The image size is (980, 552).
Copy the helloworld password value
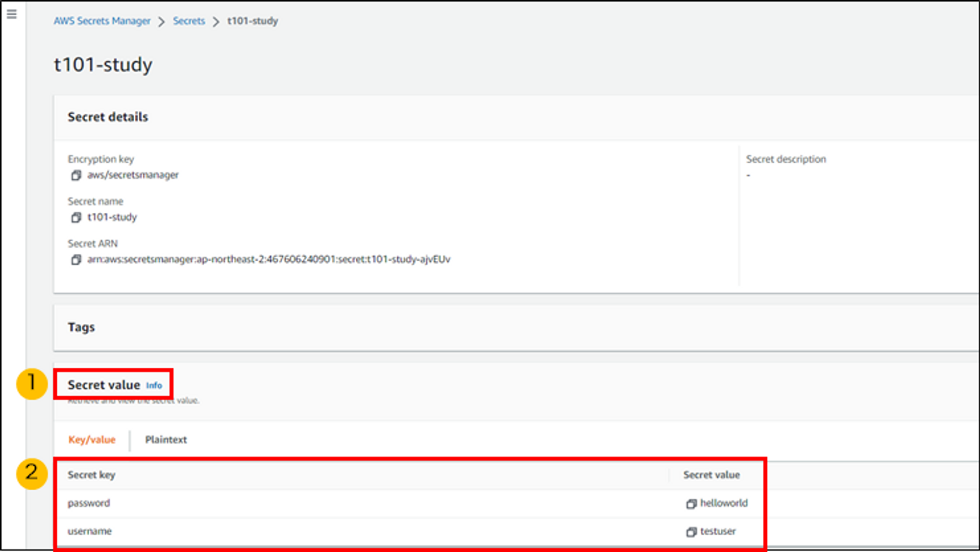(x=691, y=504)
